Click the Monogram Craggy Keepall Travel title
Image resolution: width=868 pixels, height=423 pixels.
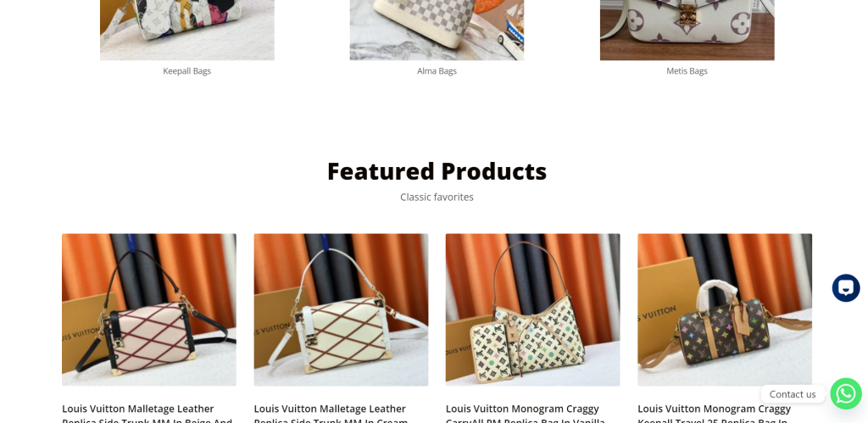tap(714, 415)
